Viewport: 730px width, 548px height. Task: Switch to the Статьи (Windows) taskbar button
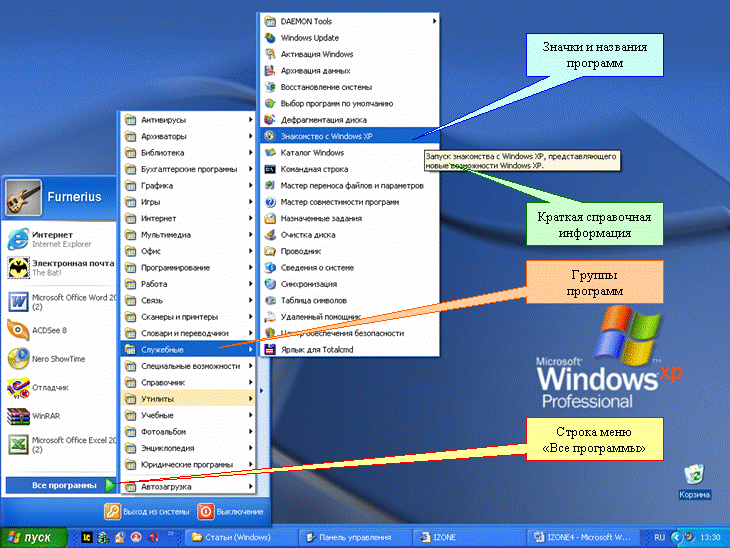pyautogui.click(x=241, y=537)
